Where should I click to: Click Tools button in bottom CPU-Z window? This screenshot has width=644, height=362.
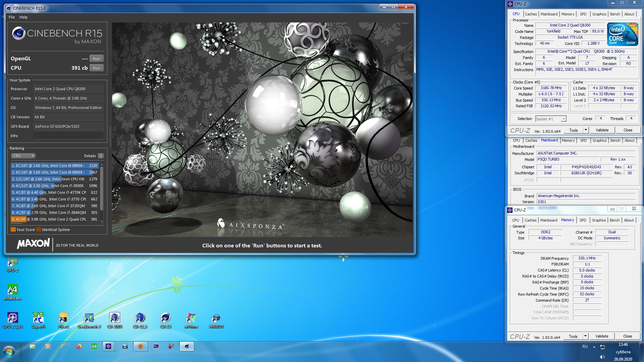click(x=573, y=336)
